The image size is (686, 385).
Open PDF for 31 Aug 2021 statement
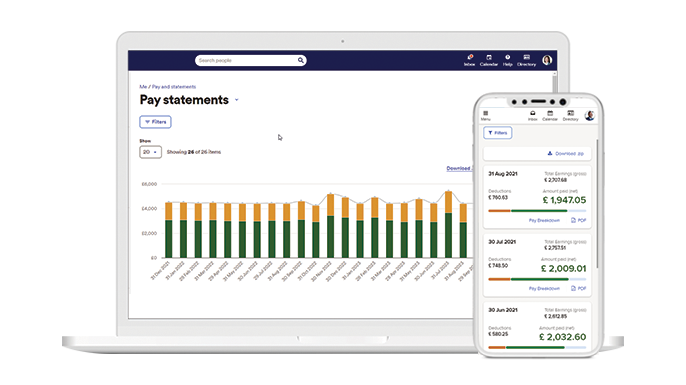(578, 220)
